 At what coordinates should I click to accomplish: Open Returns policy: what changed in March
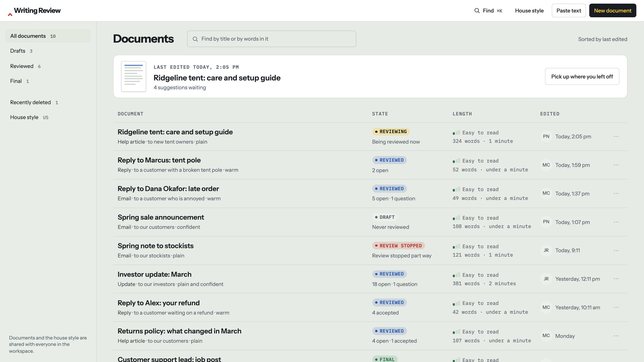coord(180,331)
